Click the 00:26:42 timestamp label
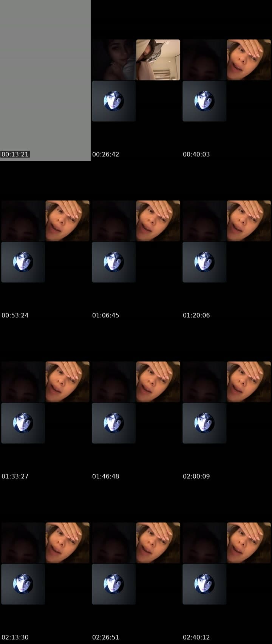The width and height of the screenshot is (272, 644). [106, 154]
